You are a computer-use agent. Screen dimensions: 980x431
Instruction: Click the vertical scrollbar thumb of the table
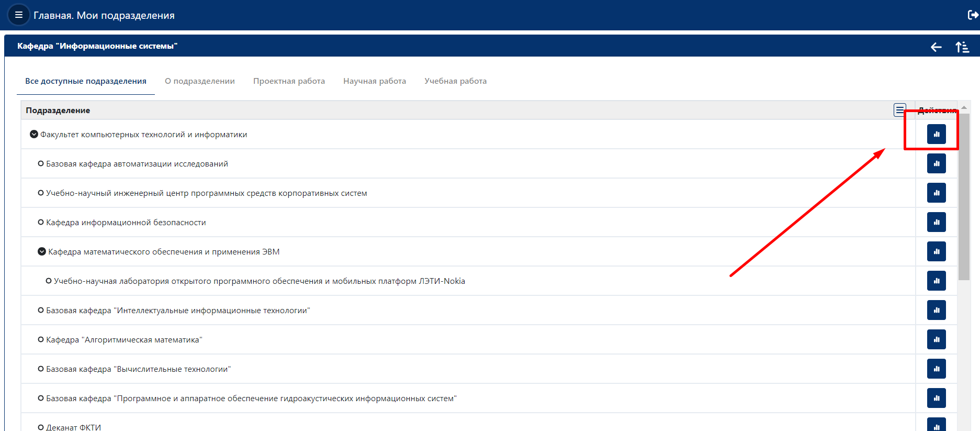[x=964, y=196]
